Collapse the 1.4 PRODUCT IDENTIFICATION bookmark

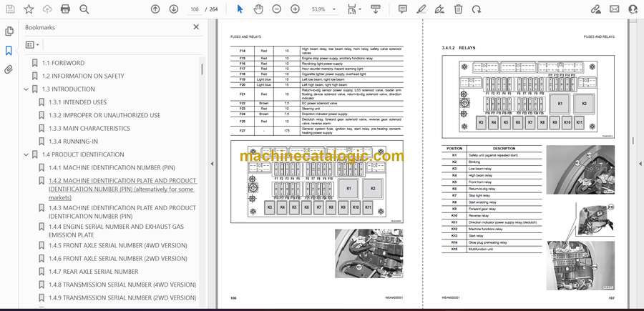point(26,154)
